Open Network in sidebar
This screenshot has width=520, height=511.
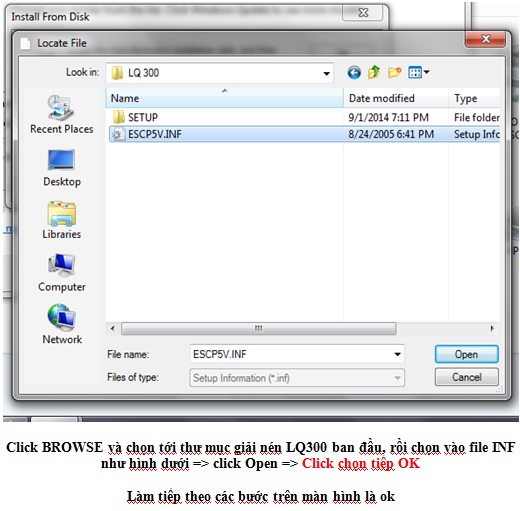point(62,324)
